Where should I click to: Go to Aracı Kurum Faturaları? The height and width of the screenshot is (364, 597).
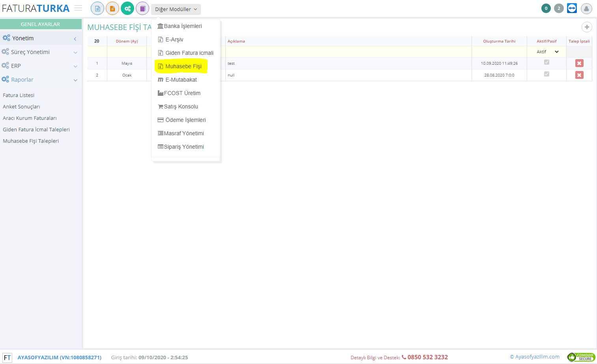pos(30,118)
